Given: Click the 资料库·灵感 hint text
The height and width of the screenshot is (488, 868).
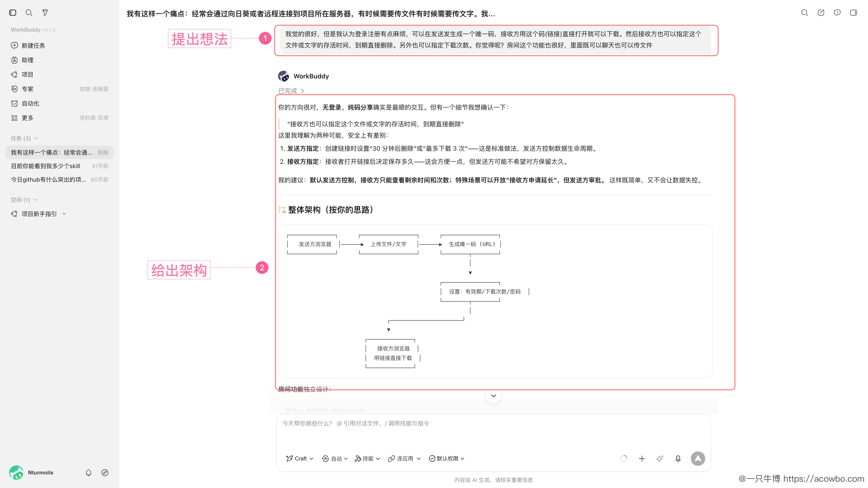Looking at the screenshot, I should click(94, 118).
